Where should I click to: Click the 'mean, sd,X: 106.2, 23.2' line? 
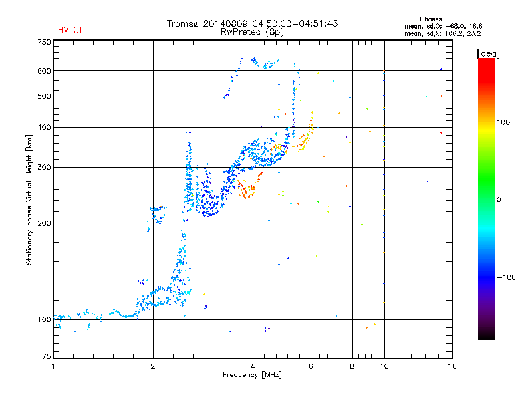[x=442, y=33]
